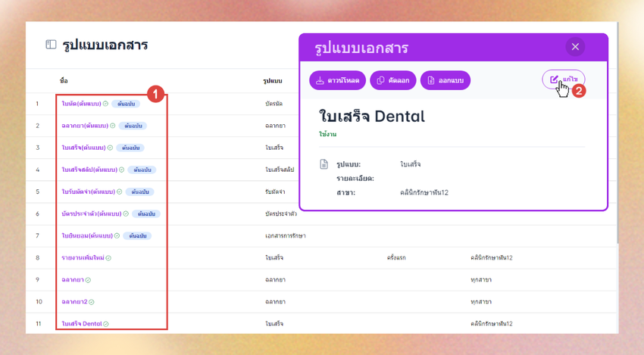The image size is (644, 355).
Task: Click green check icon next to รายงานเพิ่มใหม่
Action: coord(108,258)
